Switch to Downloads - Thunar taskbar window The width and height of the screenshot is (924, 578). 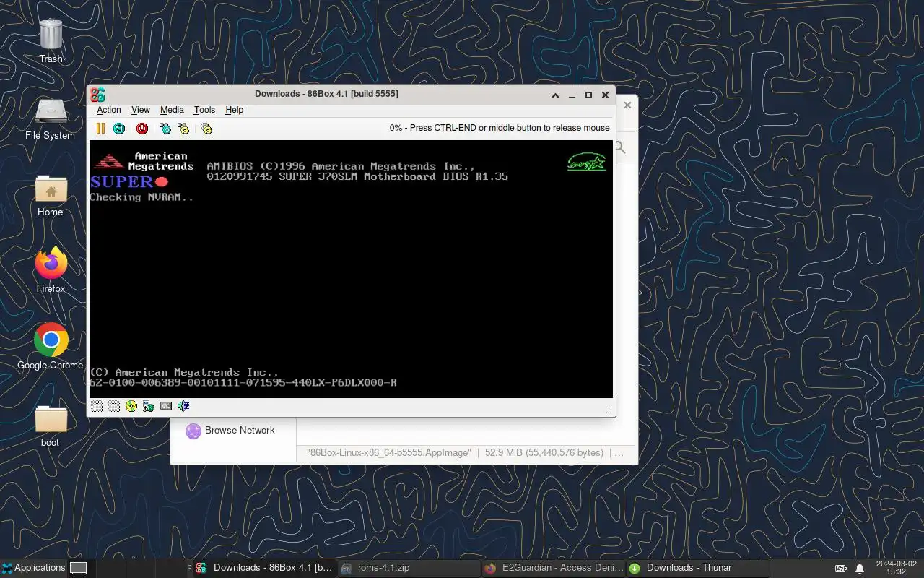(697, 568)
